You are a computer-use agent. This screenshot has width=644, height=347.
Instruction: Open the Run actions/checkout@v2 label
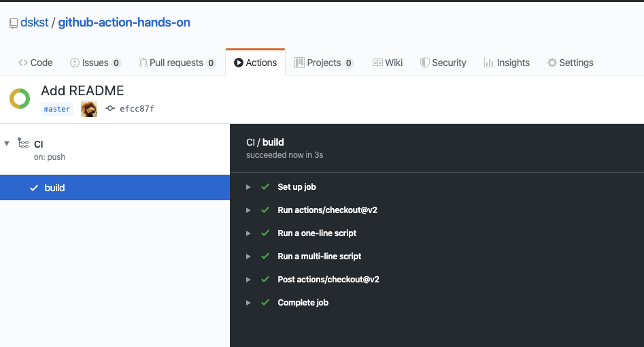[x=327, y=210]
